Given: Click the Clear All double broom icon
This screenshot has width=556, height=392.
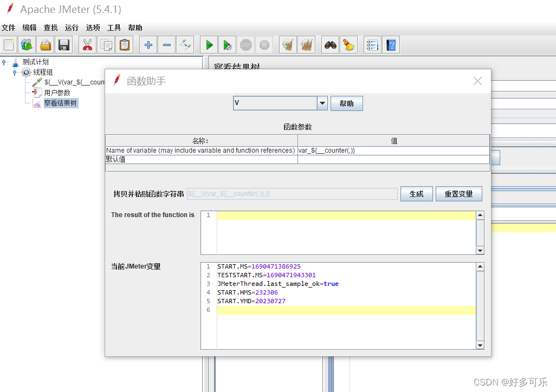Looking at the screenshot, I should coord(306,45).
